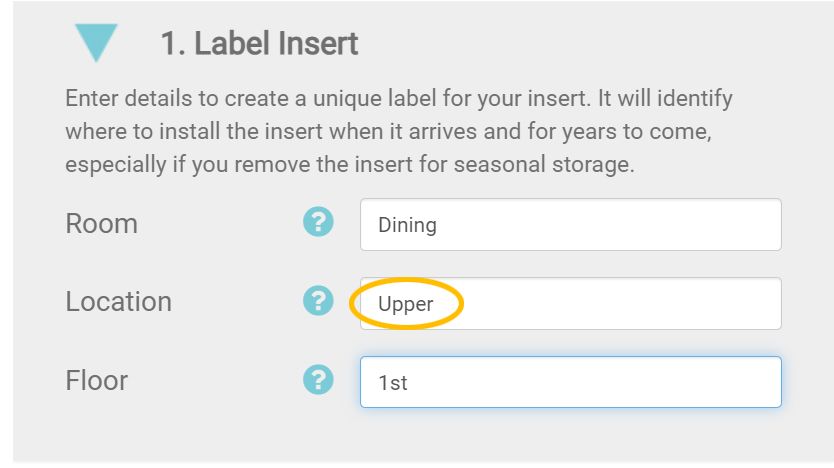834x468 pixels.
Task: Collapse the Label Insert section triangle
Action: 96,43
